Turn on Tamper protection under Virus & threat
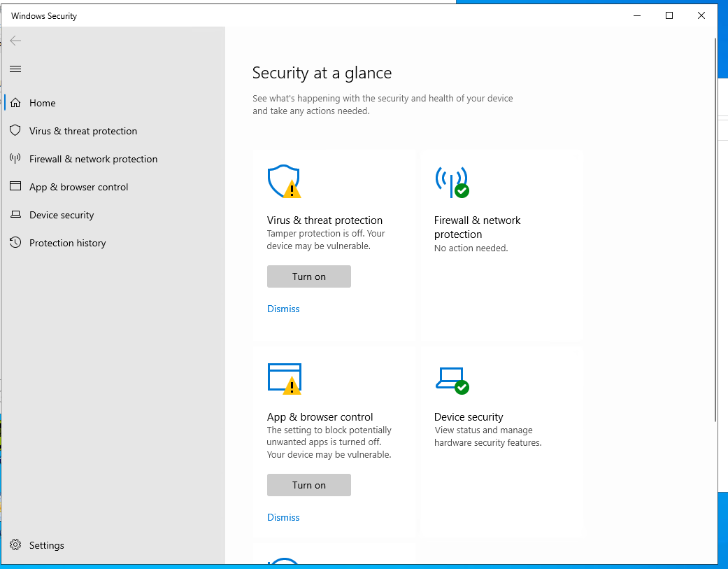The height and width of the screenshot is (569, 728). coord(308,276)
